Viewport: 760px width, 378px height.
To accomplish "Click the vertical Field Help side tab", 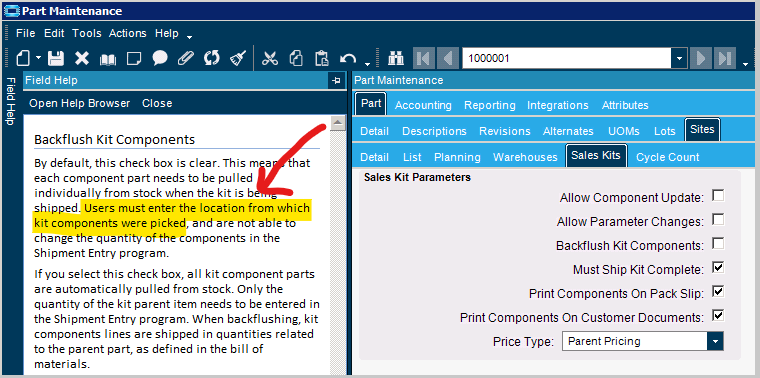I will 10,101.
